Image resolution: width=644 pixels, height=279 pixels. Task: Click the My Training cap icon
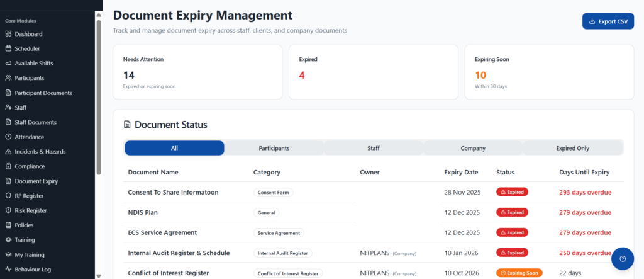[x=8, y=254]
